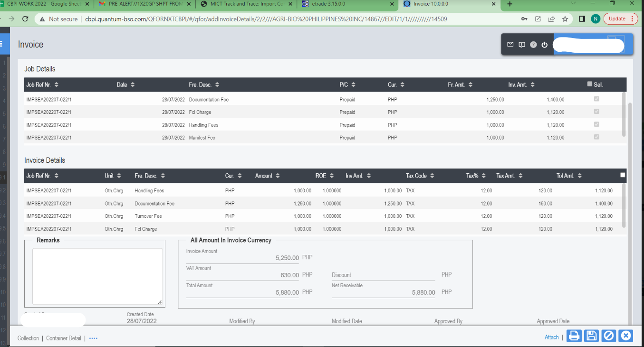644x347 pixels.
Task: Click the Invoice Details table scrollbar
Action: coord(624,205)
